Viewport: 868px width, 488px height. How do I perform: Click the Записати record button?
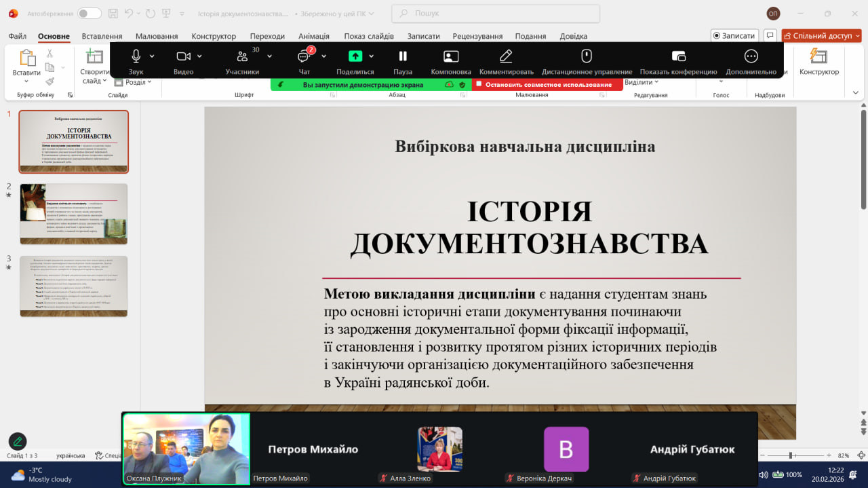click(x=734, y=35)
